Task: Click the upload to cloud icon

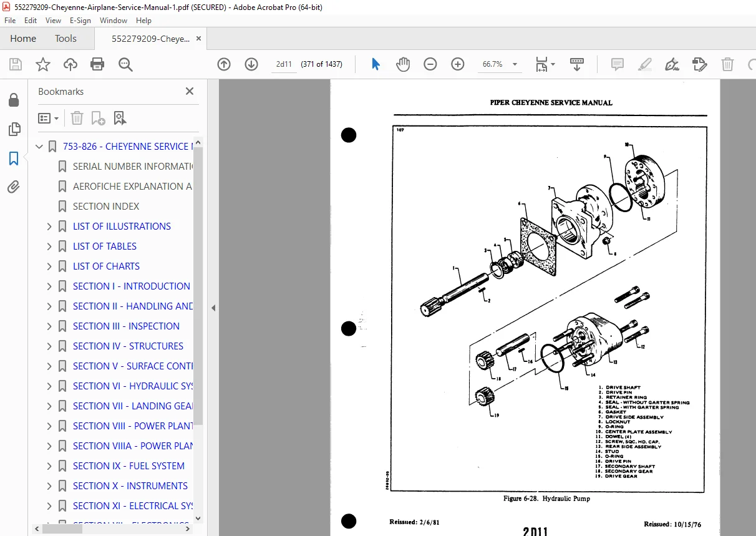Action: click(x=70, y=64)
